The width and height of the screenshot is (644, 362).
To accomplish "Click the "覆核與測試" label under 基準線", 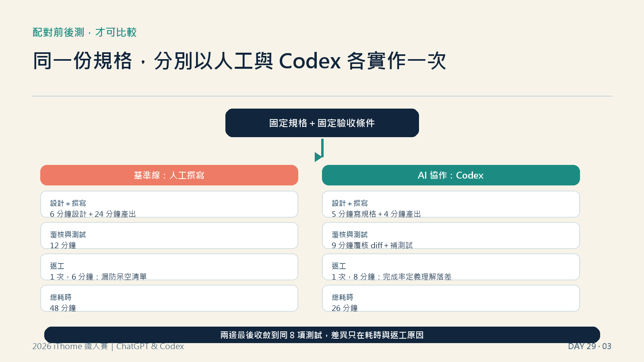I will (x=68, y=234).
